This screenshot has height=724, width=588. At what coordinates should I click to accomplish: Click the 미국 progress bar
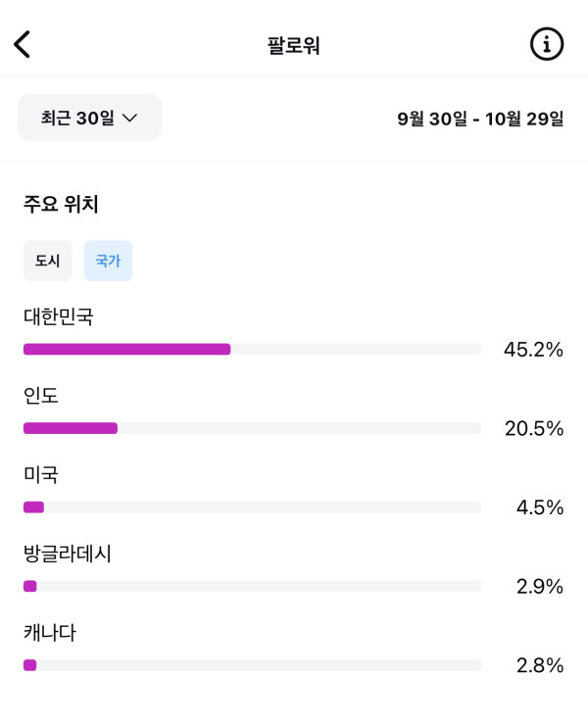pos(252,507)
